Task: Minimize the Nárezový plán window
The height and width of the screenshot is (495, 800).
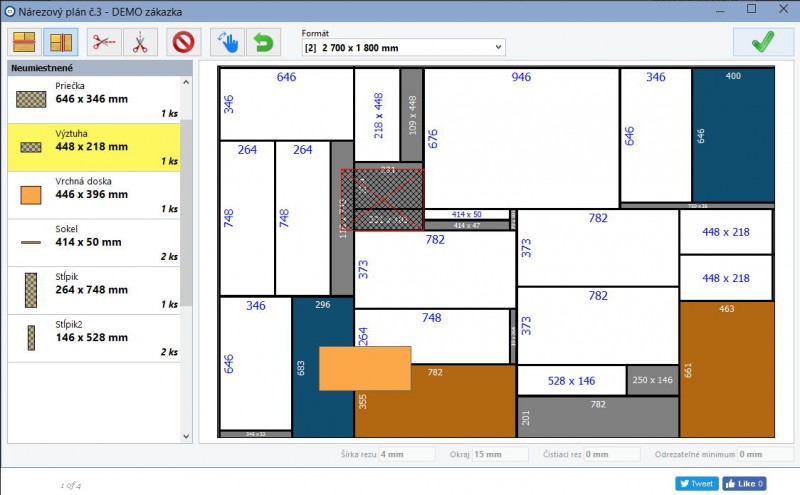Action: tap(720, 9)
